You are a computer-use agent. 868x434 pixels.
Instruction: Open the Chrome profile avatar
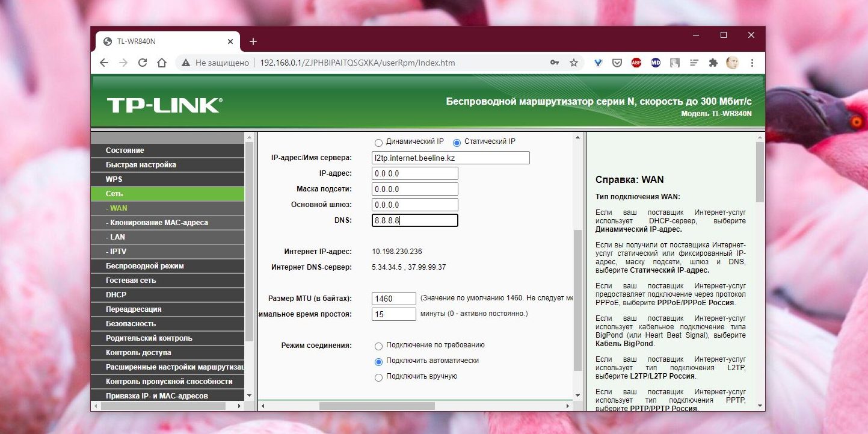pyautogui.click(x=732, y=63)
